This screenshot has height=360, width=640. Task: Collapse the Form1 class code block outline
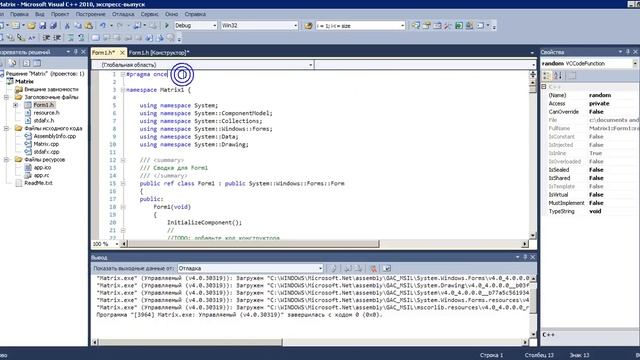pyautogui.click(x=123, y=183)
